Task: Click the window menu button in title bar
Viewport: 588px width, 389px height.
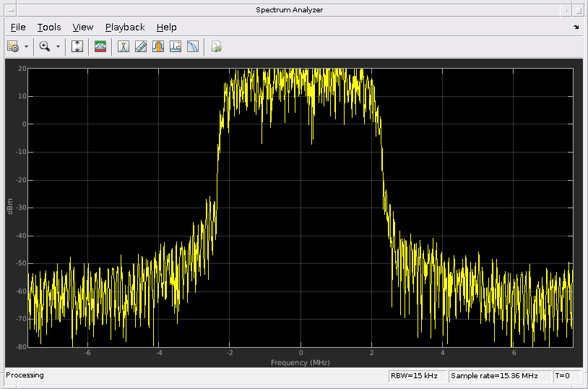Action: 9,9
